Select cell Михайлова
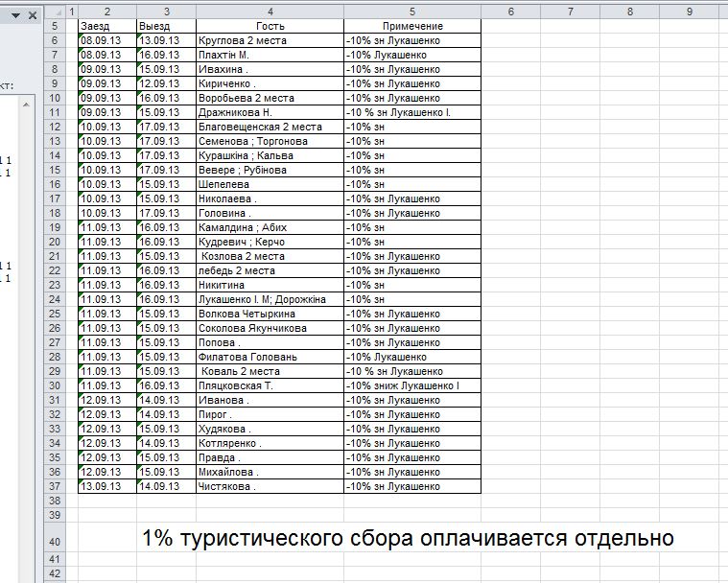 tap(270, 472)
